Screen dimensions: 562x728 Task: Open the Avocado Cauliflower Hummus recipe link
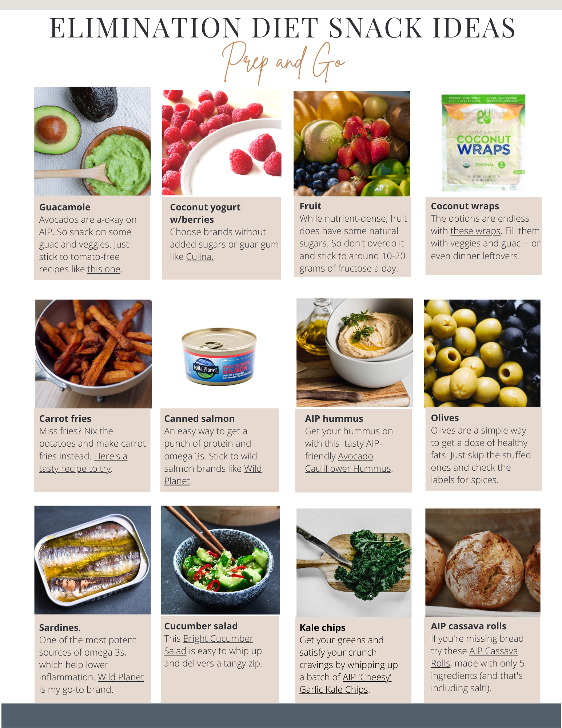(348, 463)
